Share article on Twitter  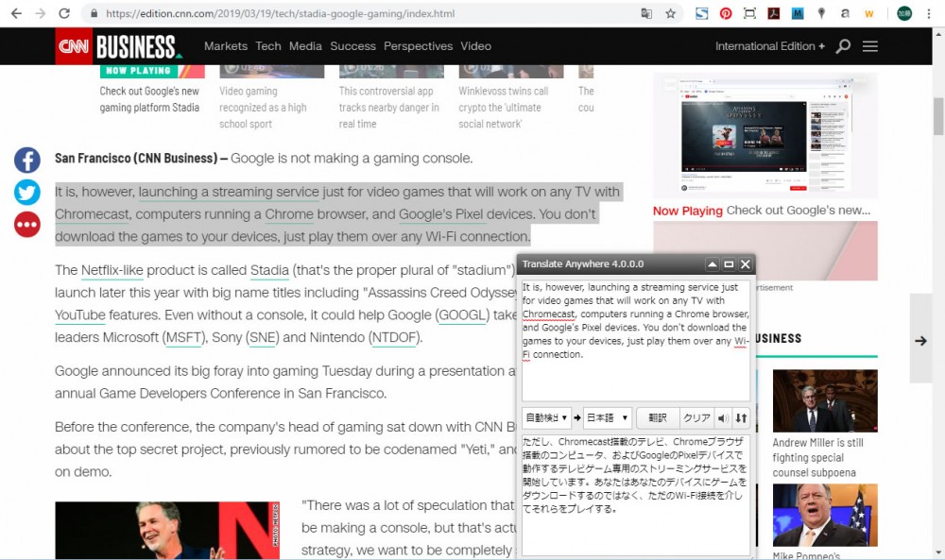pos(27,193)
